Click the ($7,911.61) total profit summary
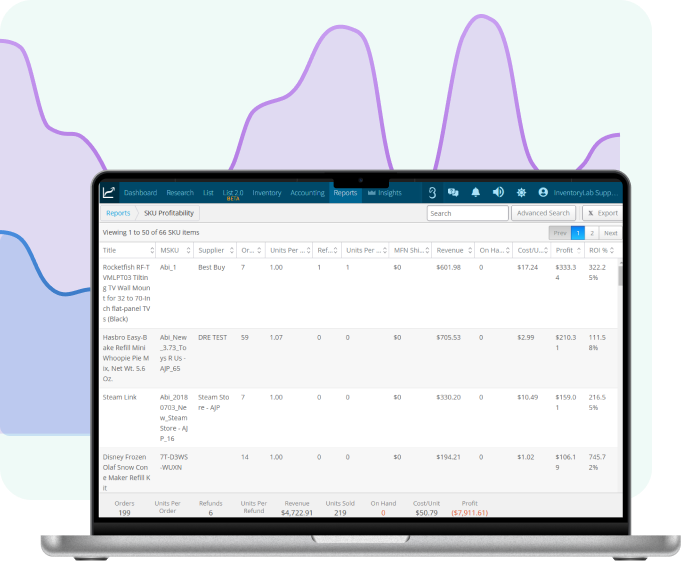This screenshot has width=681, height=561. [469, 513]
